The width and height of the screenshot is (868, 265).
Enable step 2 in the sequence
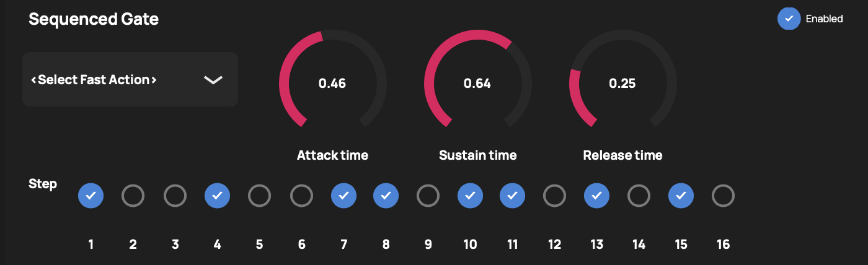pyautogui.click(x=133, y=196)
